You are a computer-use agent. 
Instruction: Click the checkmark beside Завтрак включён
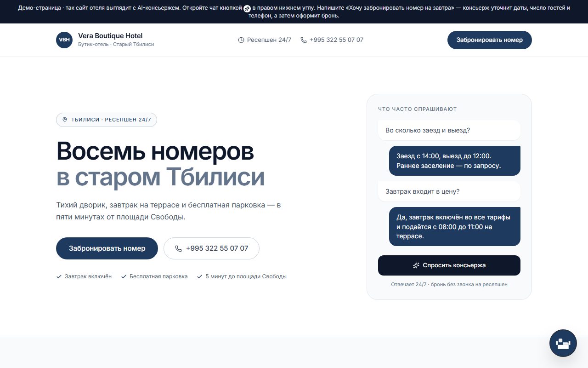(x=59, y=276)
